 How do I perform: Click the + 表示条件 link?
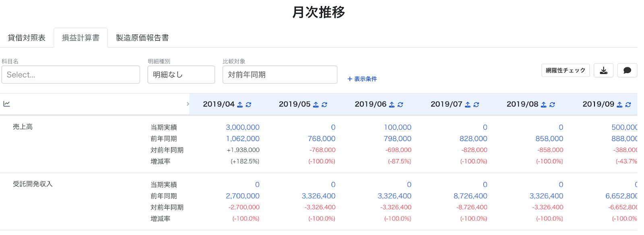pos(362,79)
